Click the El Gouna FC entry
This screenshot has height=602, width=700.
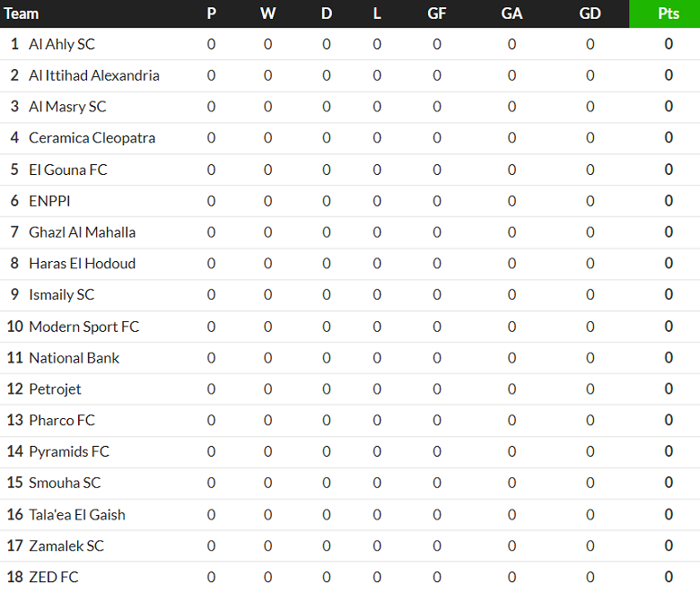68,170
